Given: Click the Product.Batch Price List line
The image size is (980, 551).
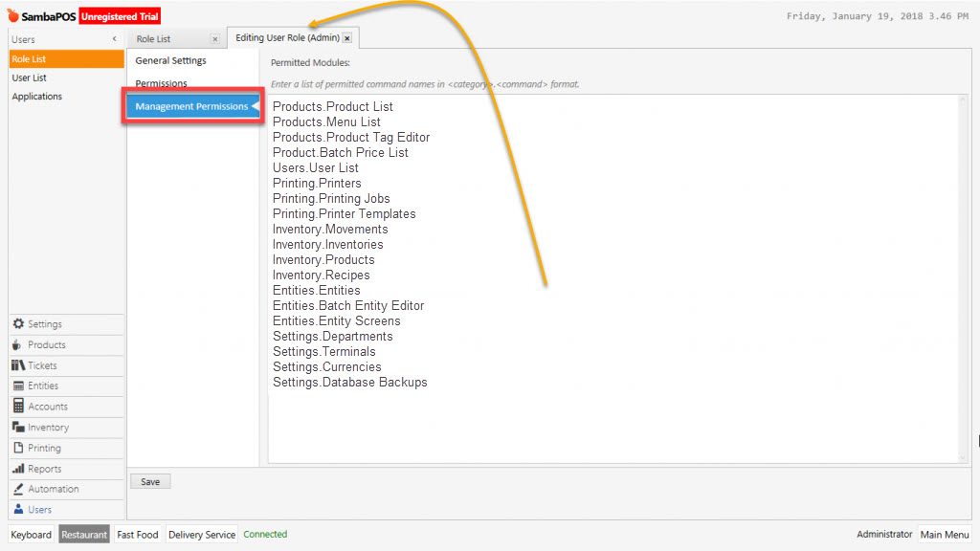Looking at the screenshot, I should tap(340, 152).
